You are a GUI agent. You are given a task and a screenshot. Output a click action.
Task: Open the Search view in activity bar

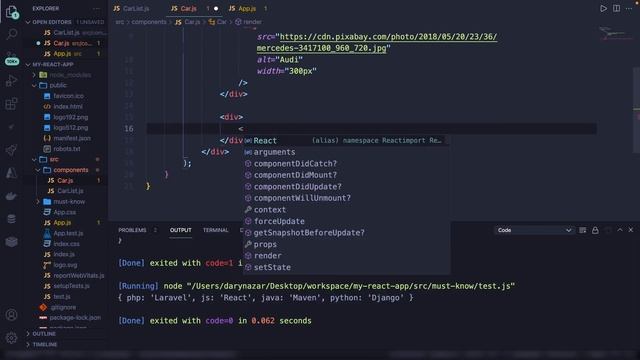click(x=12, y=34)
